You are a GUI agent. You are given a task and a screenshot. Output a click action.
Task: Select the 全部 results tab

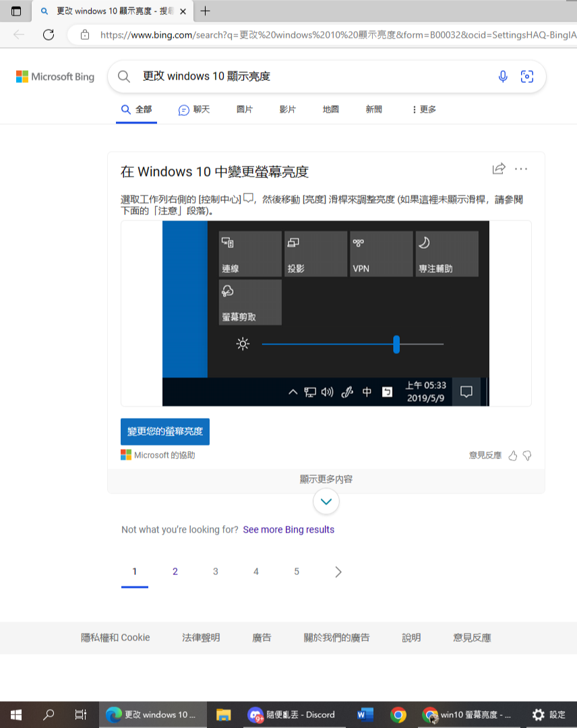pyautogui.click(x=136, y=110)
